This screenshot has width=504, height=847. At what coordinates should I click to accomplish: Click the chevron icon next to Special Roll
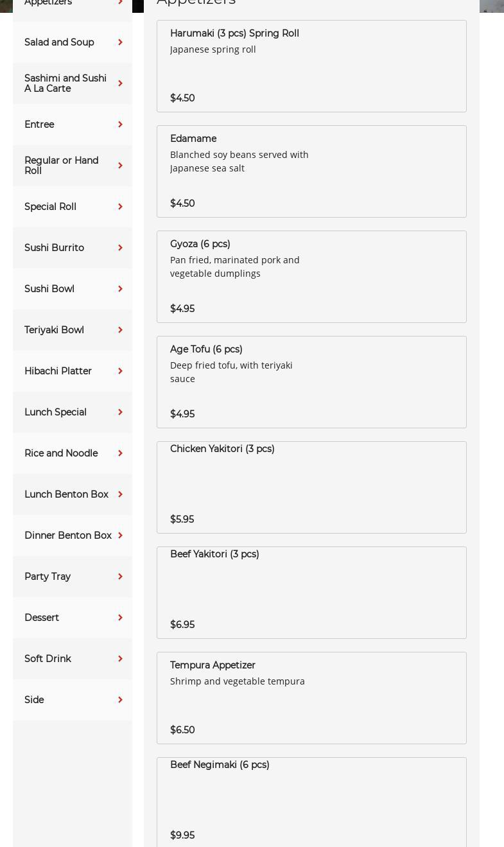[120, 207]
